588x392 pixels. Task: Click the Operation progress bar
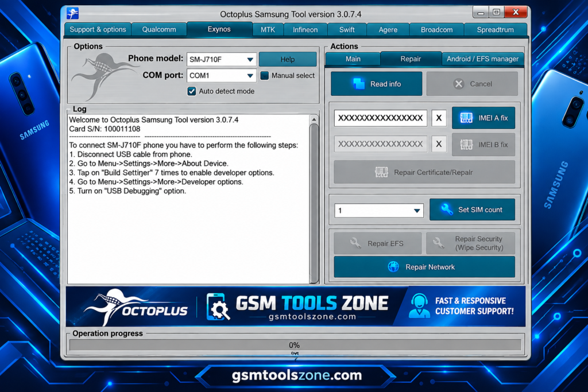click(x=295, y=345)
